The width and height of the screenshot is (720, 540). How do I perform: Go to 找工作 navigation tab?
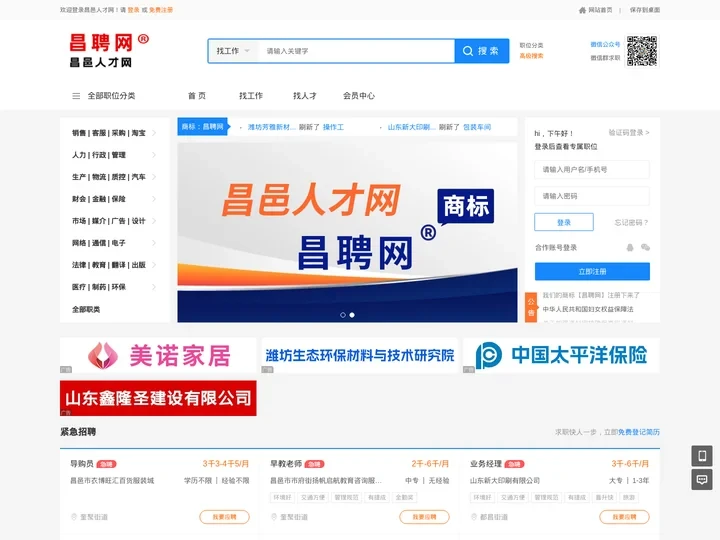251,96
